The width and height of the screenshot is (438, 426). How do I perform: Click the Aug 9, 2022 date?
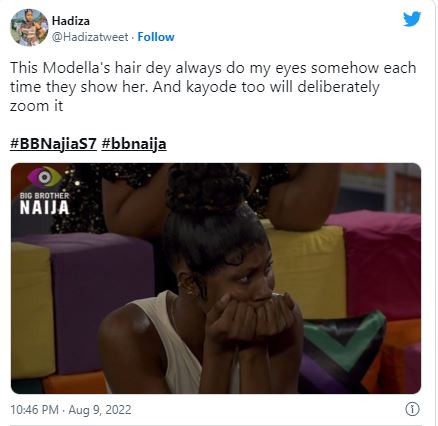tap(100, 410)
